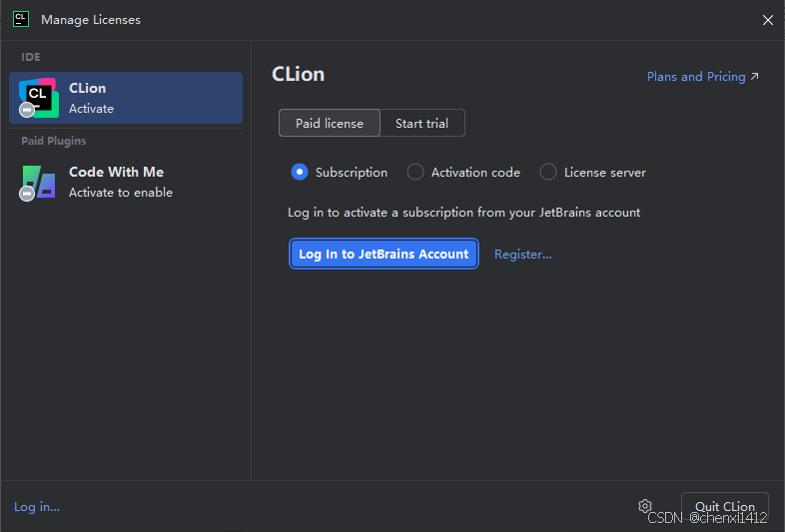Click the Code With Me plugin icon

[x=39, y=183]
